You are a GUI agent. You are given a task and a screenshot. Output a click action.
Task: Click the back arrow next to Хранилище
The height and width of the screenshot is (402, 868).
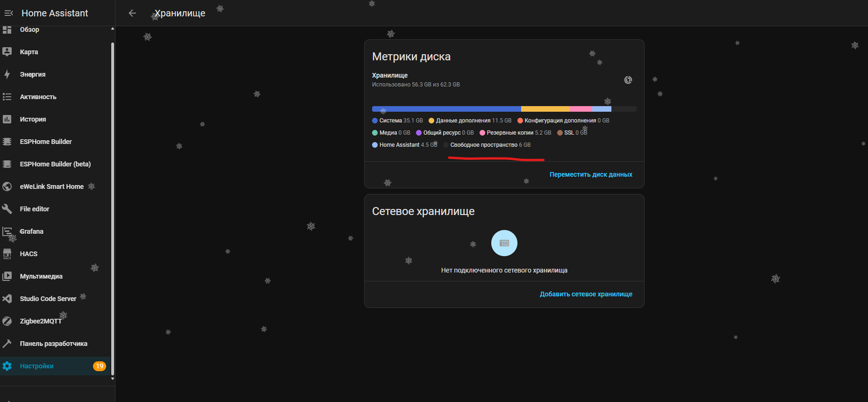tap(132, 13)
